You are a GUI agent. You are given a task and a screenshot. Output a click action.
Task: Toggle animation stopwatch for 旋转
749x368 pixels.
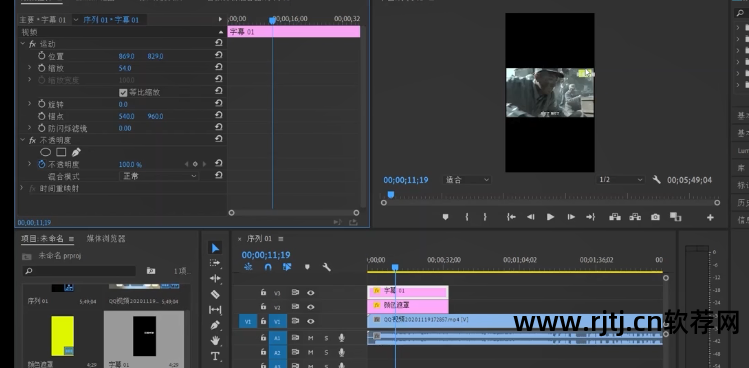42,104
